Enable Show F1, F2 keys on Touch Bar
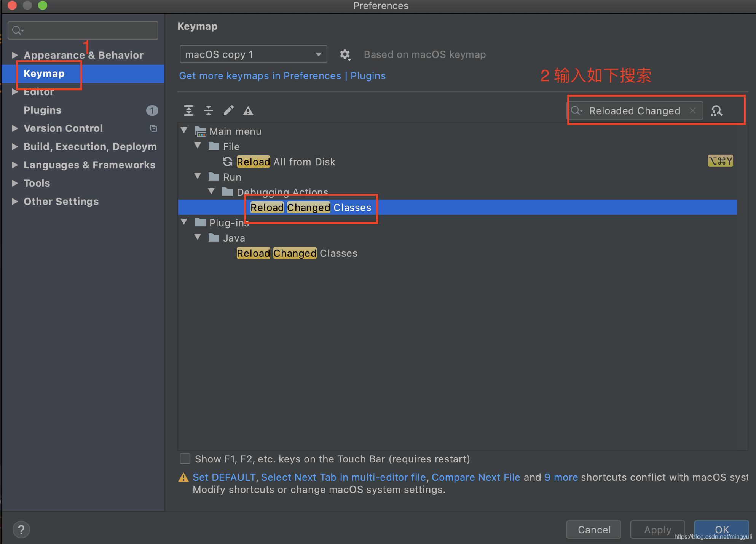Screen dimensions: 756x544 (x=185, y=459)
